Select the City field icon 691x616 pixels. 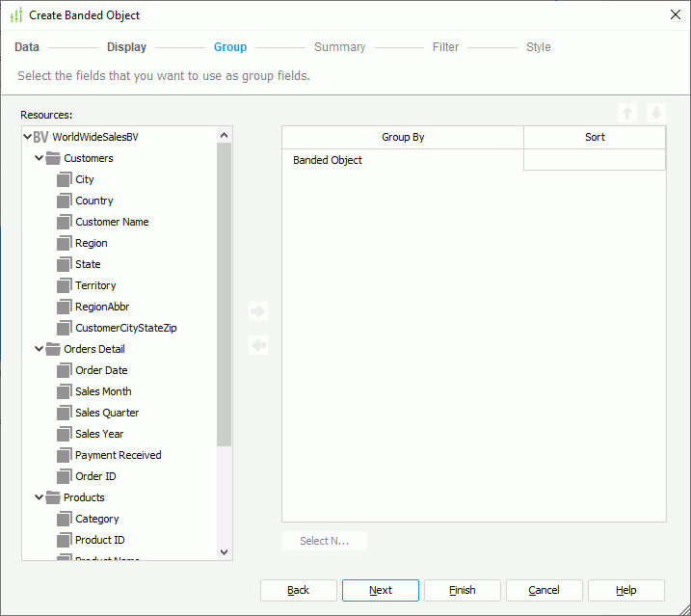[65, 179]
